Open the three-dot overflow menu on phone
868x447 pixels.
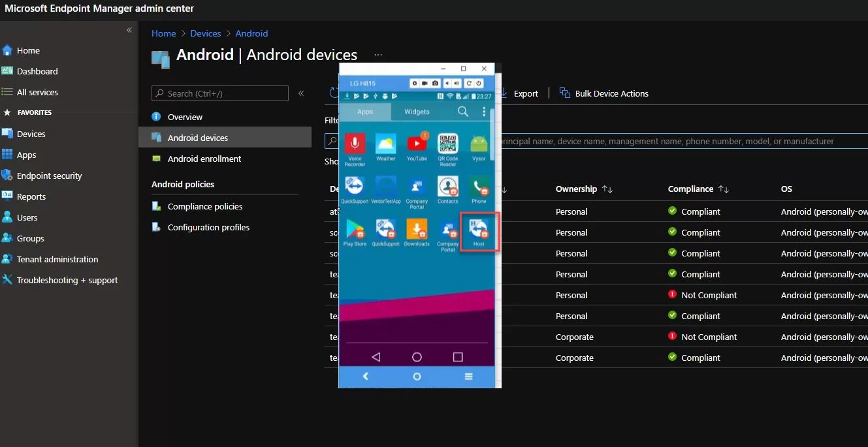[484, 112]
